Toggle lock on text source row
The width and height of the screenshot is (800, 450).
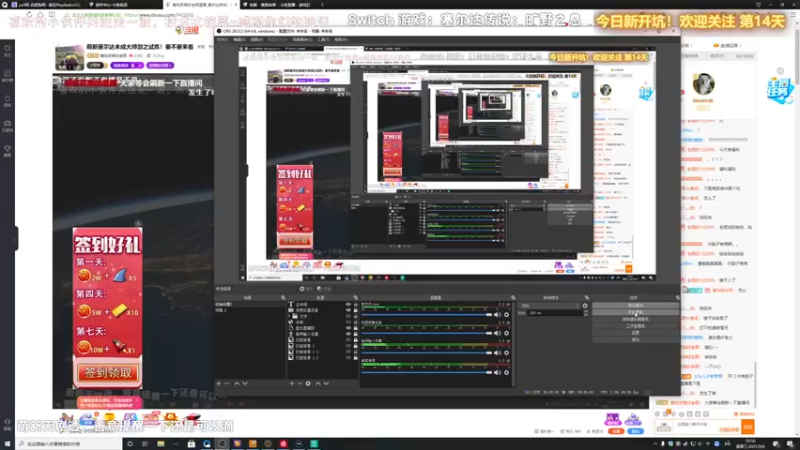355,304
